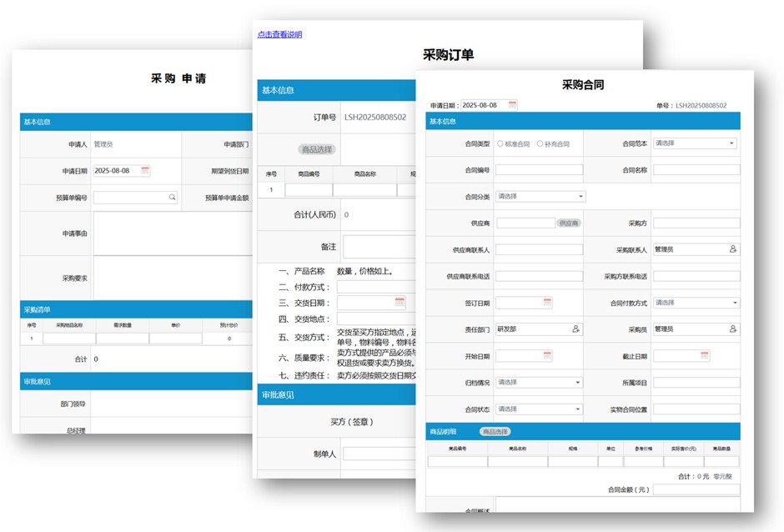Click person selector icon in 责任部门 field
Viewport: 784px width, 532px height.
click(x=575, y=329)
